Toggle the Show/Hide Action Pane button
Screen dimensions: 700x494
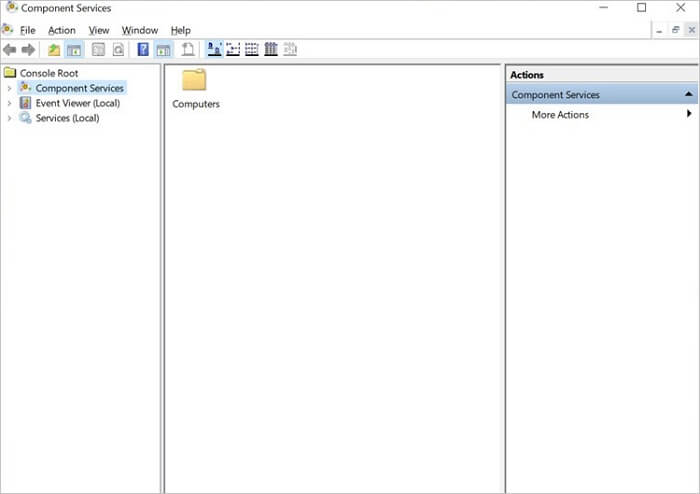coord(163,50)
